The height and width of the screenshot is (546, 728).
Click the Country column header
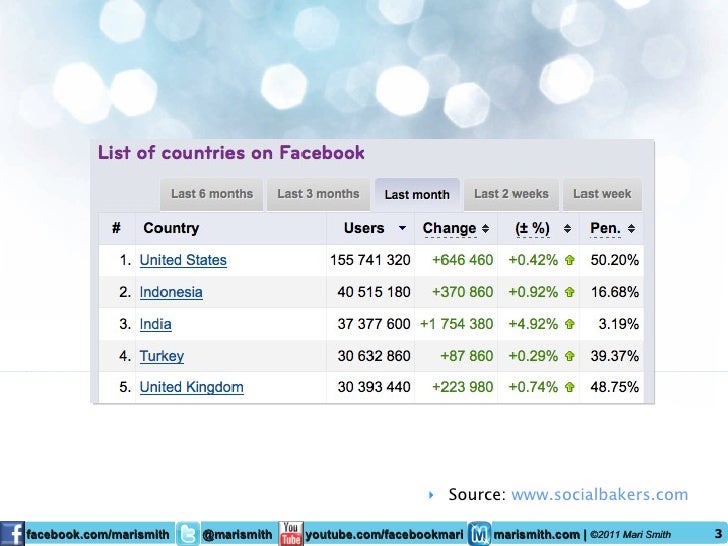[171, 228]
